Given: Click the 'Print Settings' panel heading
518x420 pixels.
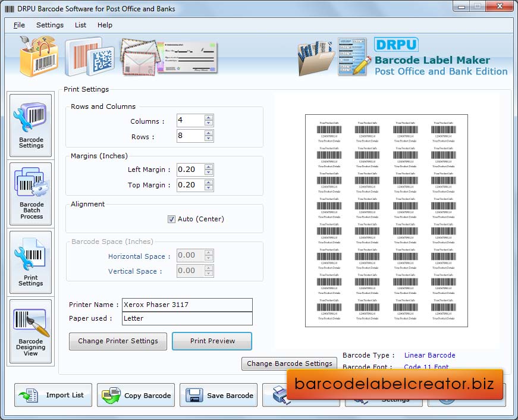Looking at the screenshot, I should point(86,89).
